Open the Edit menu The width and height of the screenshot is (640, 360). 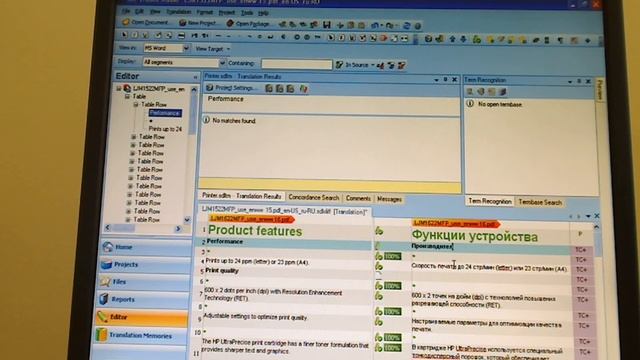[x=139, y=11]
